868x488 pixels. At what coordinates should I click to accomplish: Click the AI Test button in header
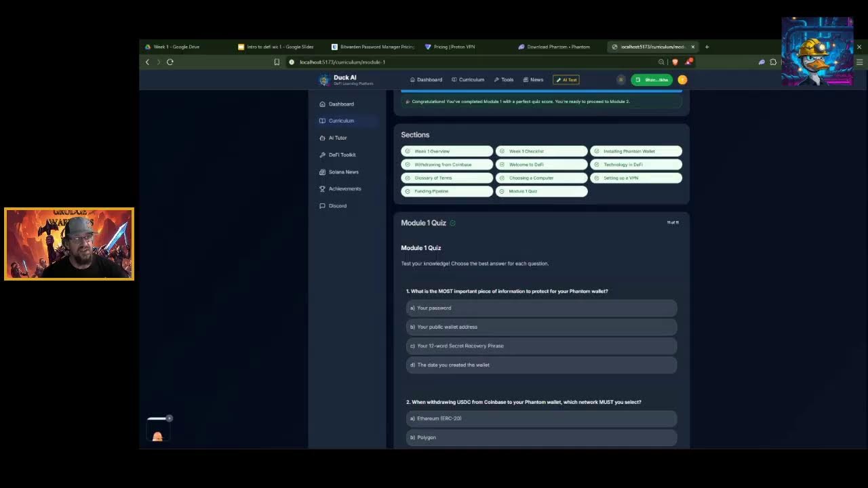point(566,79)
